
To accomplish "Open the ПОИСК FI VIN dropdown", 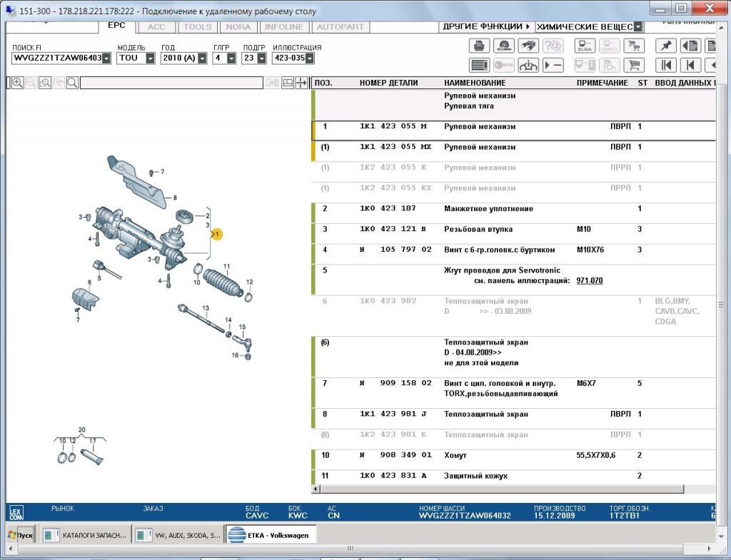I will point(106,58).
